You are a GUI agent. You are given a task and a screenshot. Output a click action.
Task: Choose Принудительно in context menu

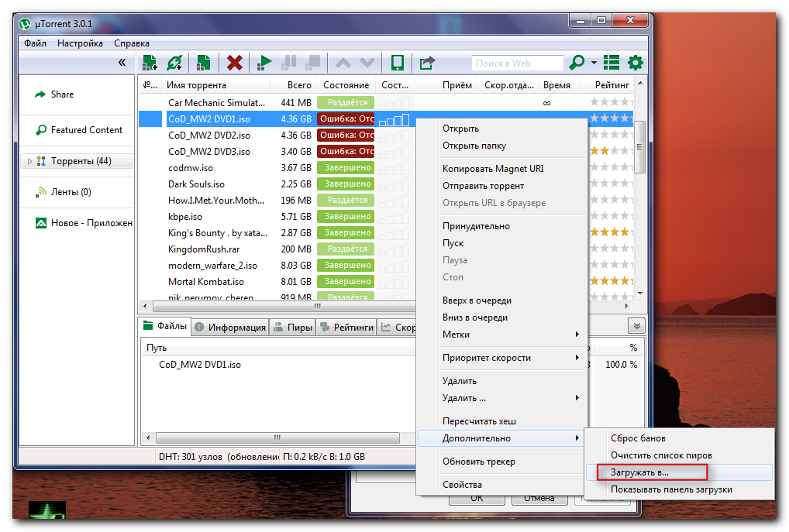click(x=502, y=226)
